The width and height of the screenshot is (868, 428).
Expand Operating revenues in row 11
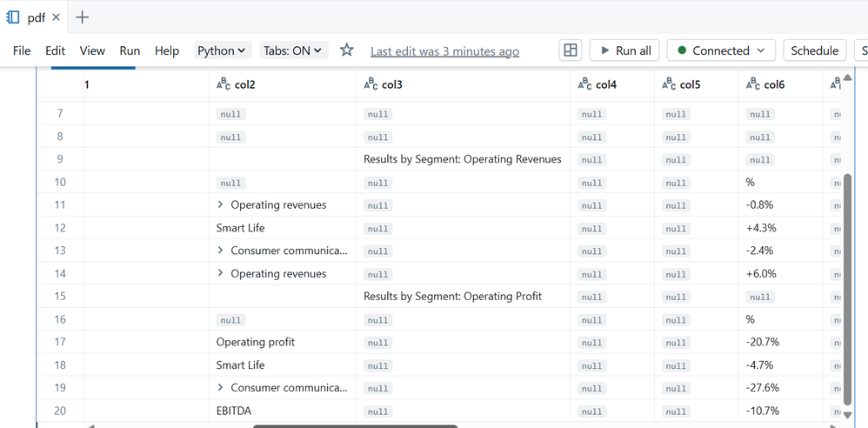221,205
